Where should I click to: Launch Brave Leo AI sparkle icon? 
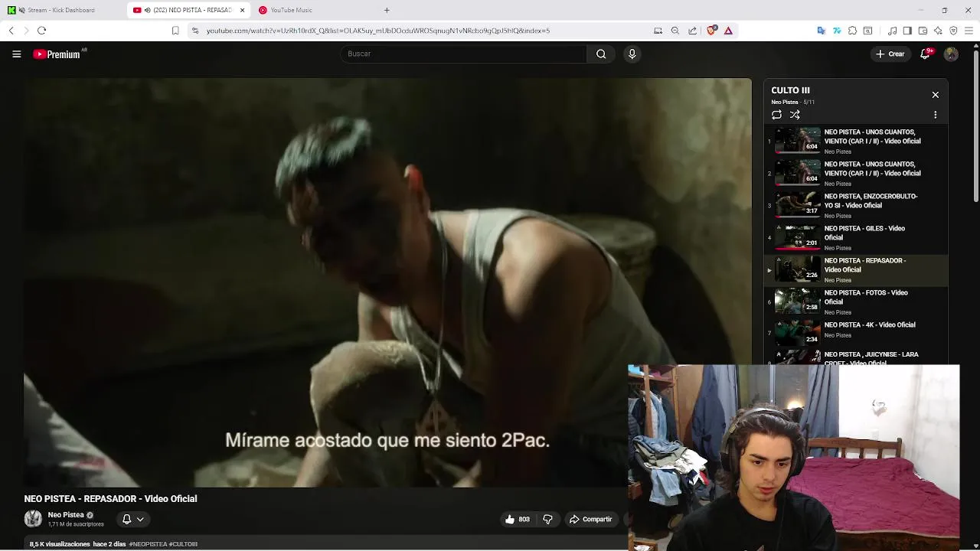tap(938, 31)
